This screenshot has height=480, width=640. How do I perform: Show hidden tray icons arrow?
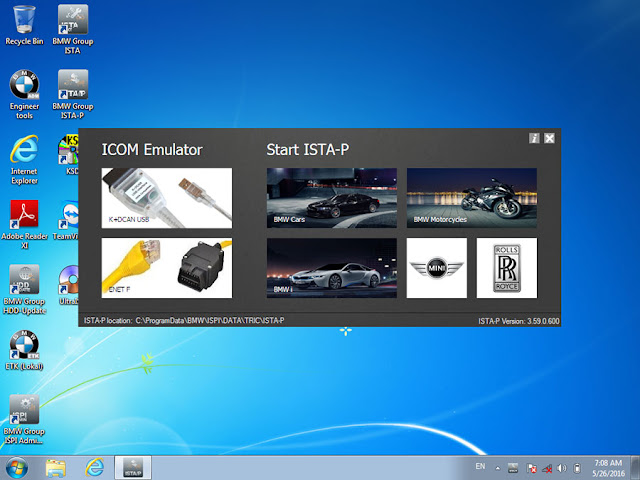pos(498,468)
